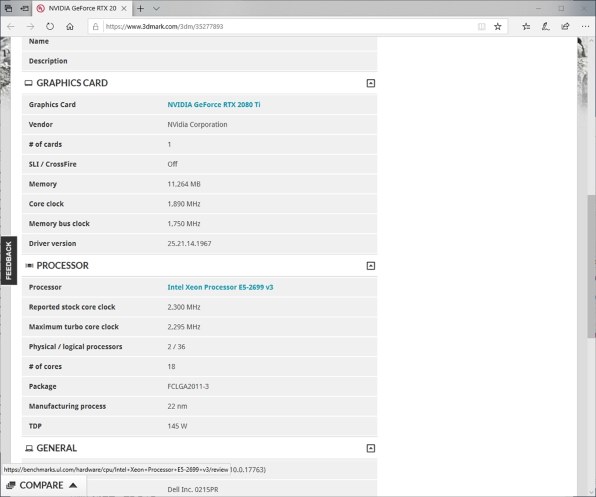Click the address bar URL field

coord(289,27)
